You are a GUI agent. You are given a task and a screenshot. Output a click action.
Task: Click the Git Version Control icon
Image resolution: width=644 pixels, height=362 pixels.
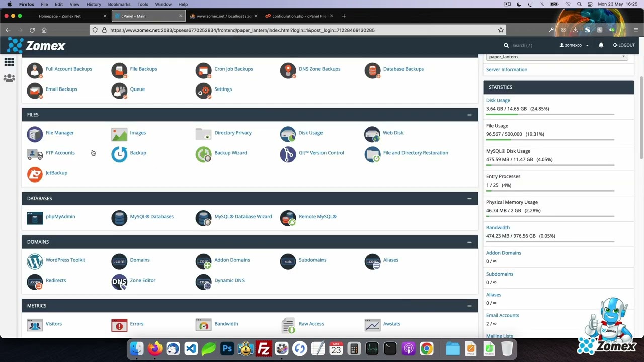click(x=288, y=154)
